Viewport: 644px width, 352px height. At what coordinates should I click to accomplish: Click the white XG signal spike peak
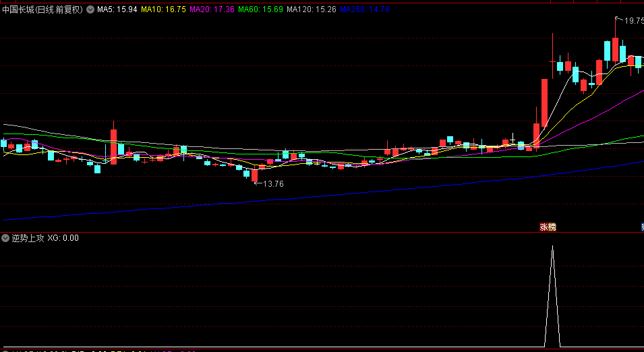point(552,246)
